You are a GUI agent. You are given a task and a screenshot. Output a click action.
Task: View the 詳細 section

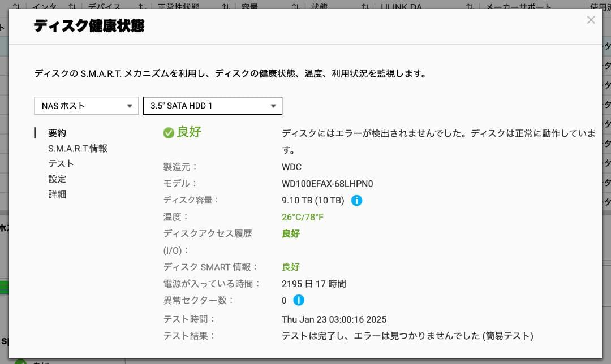[57, 194]
